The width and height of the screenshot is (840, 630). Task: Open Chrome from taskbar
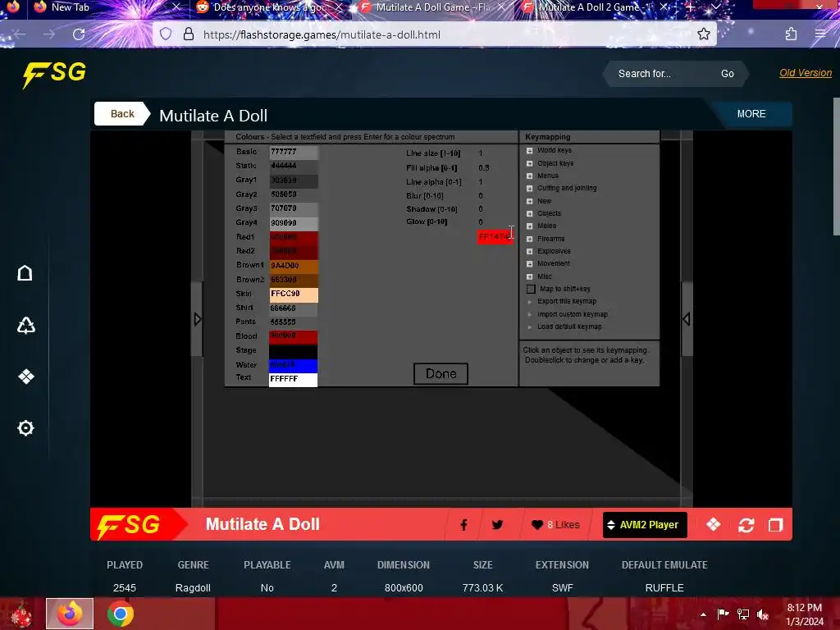point(121,614)
